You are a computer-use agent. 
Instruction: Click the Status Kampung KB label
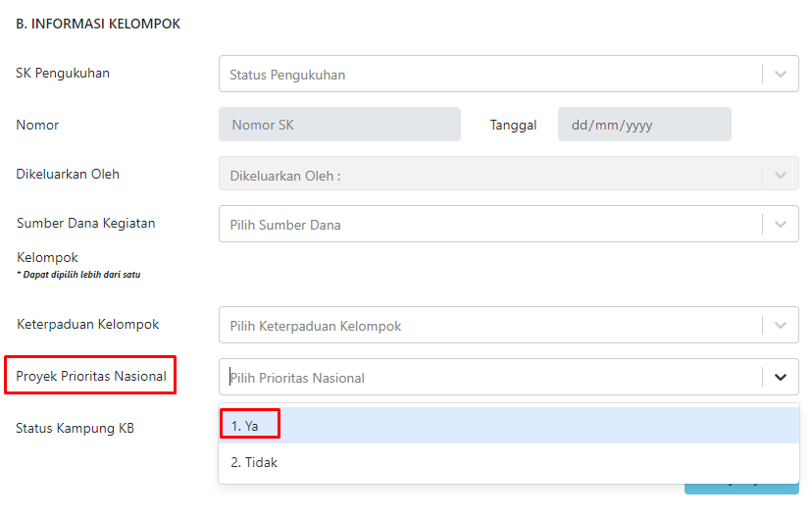pos(76,428)
